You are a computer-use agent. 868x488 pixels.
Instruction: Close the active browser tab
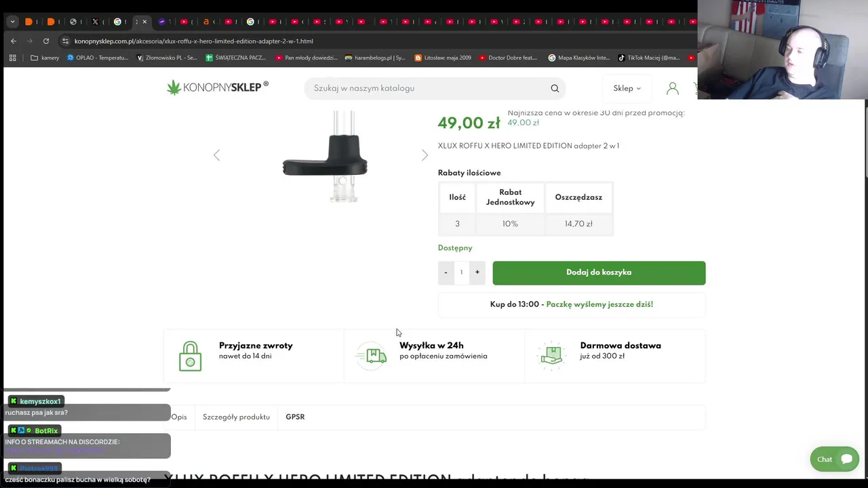click(144, 22)
